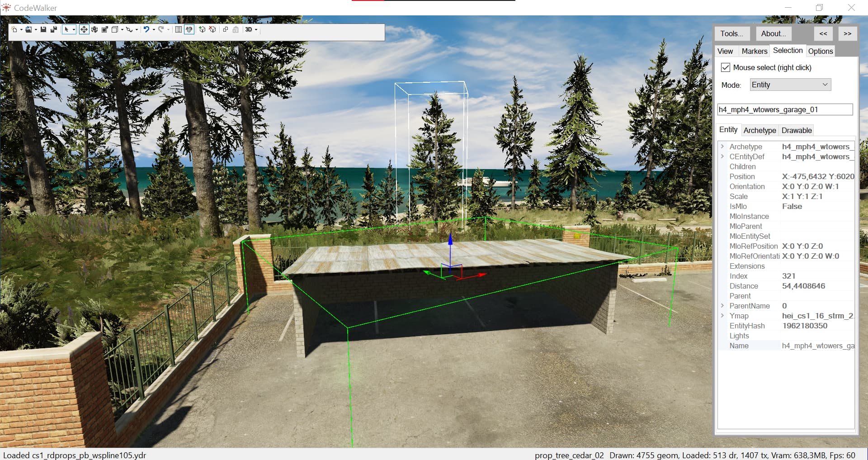Expand the ParentName property row
This screenshot has height=460, width=868.
(x=722, y=306)
